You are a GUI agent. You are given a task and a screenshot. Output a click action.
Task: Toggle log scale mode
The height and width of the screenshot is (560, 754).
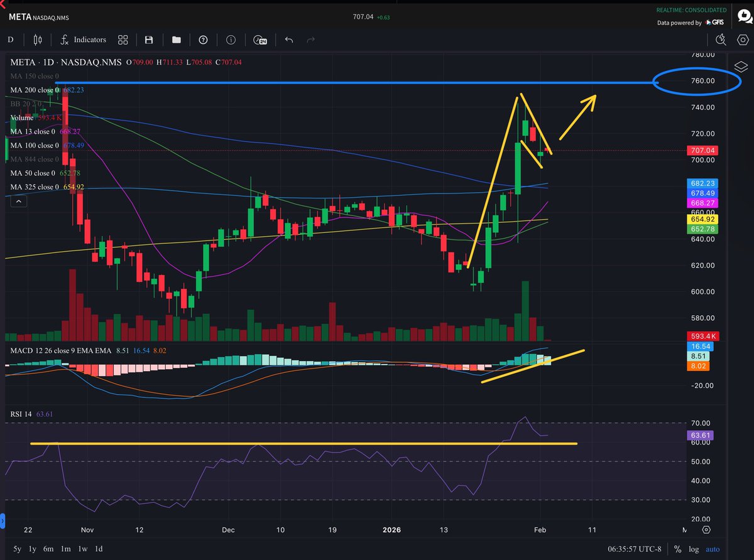pos(694,549)
